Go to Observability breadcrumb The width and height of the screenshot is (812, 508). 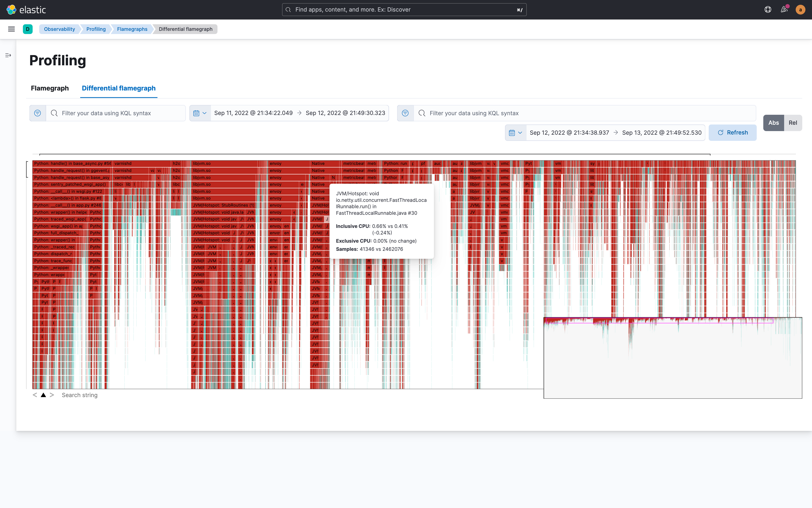click(x=59, y=29)
